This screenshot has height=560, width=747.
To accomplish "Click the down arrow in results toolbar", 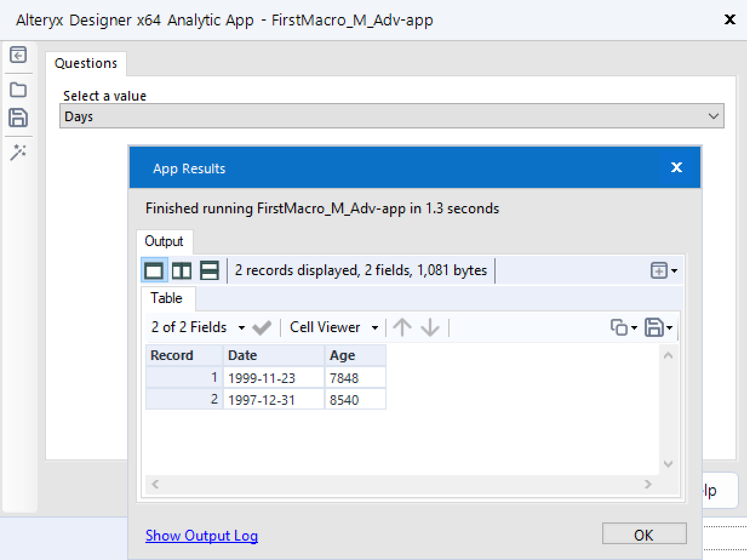I will [430, 328].
